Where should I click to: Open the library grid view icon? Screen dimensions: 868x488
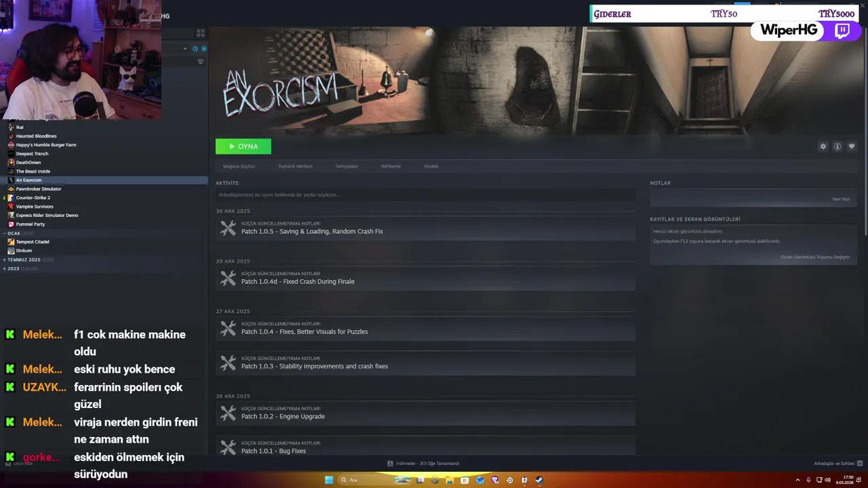201,33
